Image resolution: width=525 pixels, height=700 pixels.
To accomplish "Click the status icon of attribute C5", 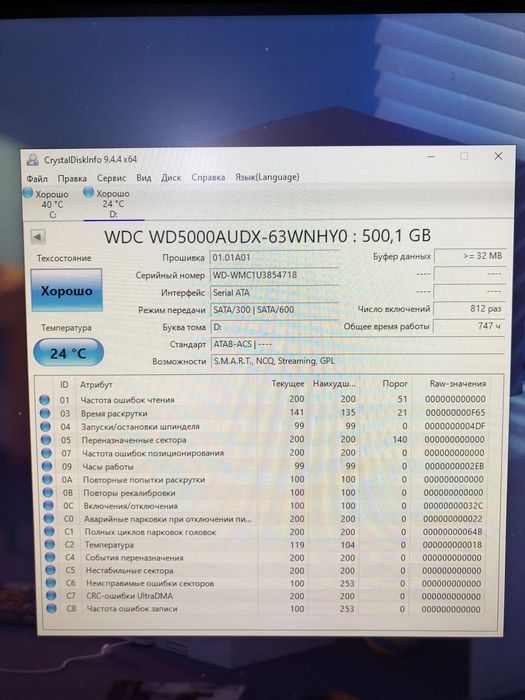I will 50,571.
